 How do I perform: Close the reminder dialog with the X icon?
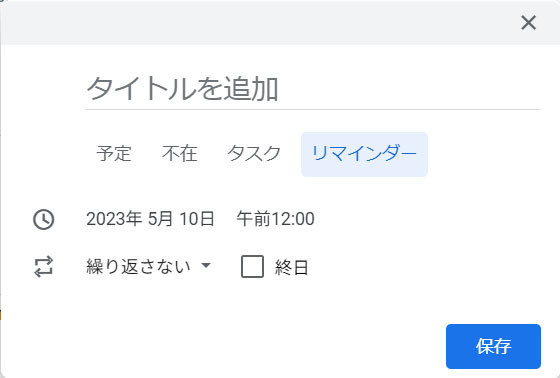coord(528,23)
